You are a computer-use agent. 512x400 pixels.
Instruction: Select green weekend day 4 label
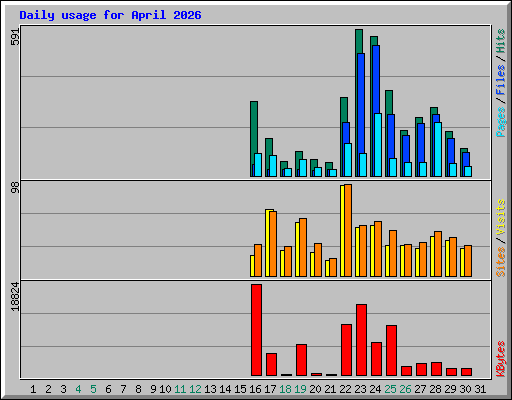click(78, 389)
